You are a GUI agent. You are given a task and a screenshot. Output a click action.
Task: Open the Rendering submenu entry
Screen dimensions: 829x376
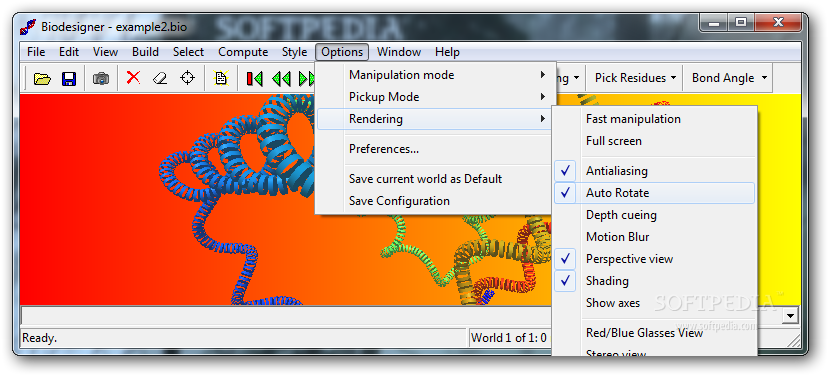435,119
